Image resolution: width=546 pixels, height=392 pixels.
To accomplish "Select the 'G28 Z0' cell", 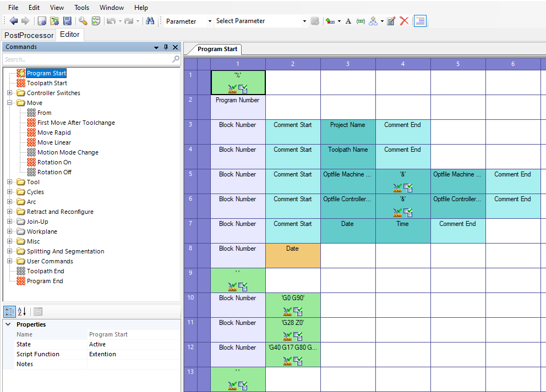I will click(x=293, y=330).
